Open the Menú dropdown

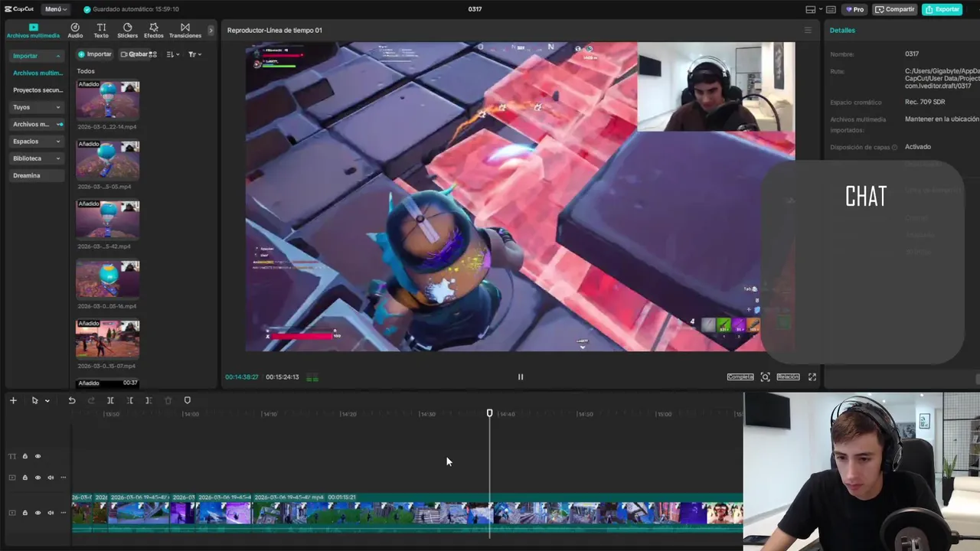pos(55,9)
